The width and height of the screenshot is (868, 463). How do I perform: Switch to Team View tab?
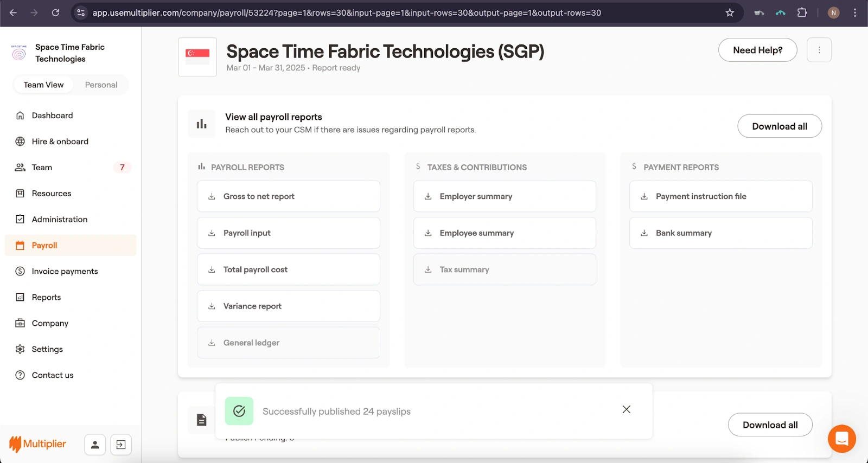(x=44, y=85)
